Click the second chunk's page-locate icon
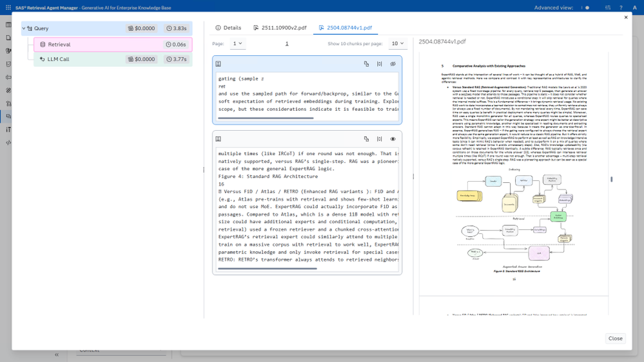 219,139
